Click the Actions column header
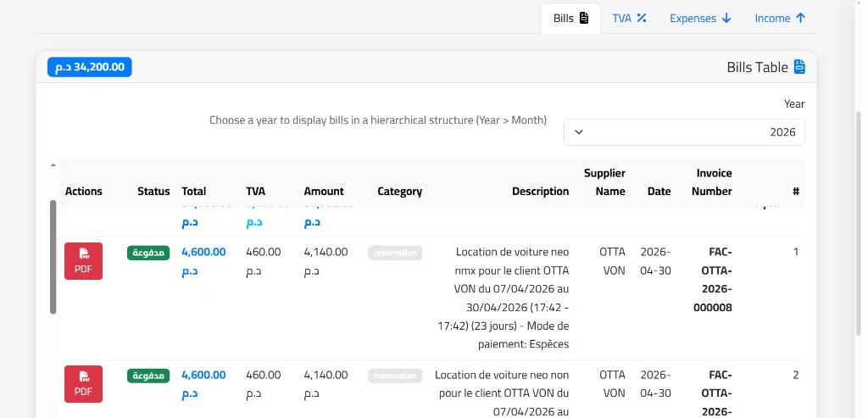 tap(84, 191)
